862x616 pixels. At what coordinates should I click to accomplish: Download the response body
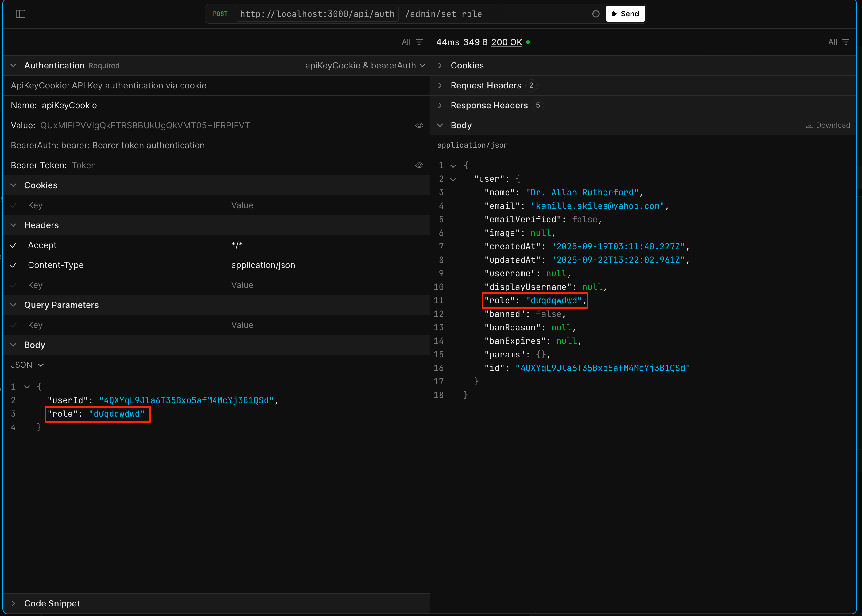point(828,126)
